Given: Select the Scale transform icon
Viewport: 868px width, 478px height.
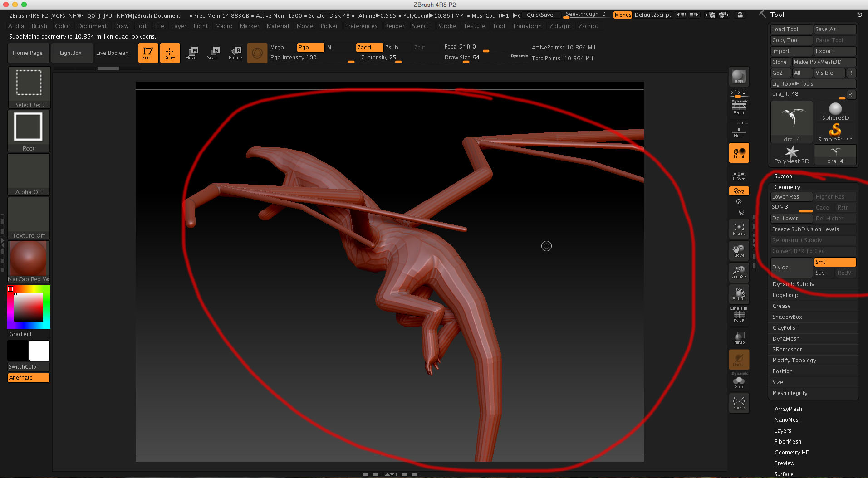Looking at the screenshot, I should (x=213, y=53).
